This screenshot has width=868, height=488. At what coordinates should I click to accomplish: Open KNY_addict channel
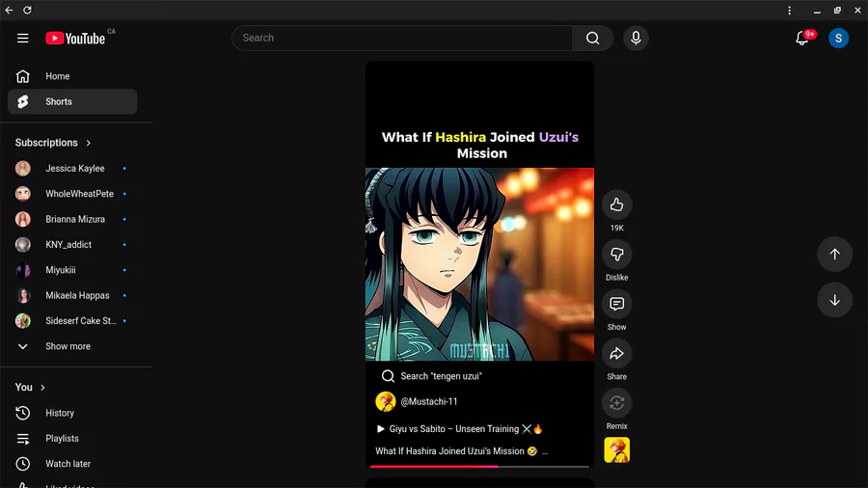pos(72,245)
